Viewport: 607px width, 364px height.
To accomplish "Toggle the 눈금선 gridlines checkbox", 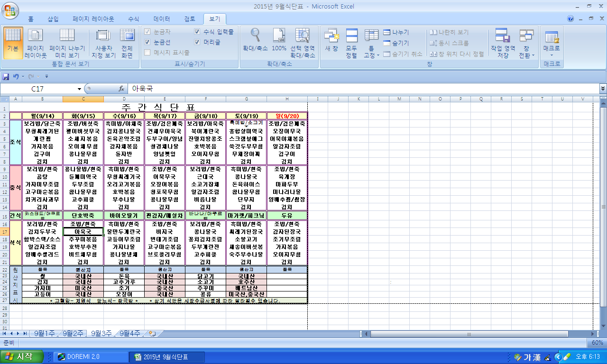I will click(147, 42).
